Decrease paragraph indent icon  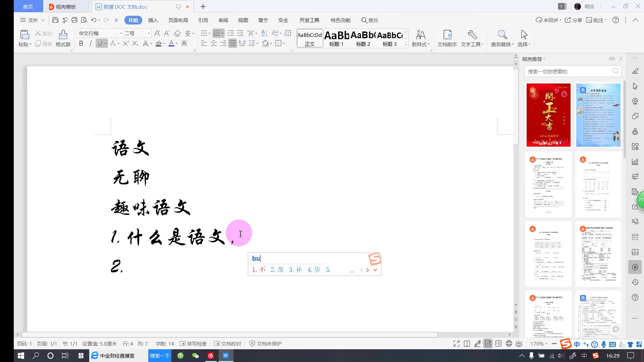(231, 33)
